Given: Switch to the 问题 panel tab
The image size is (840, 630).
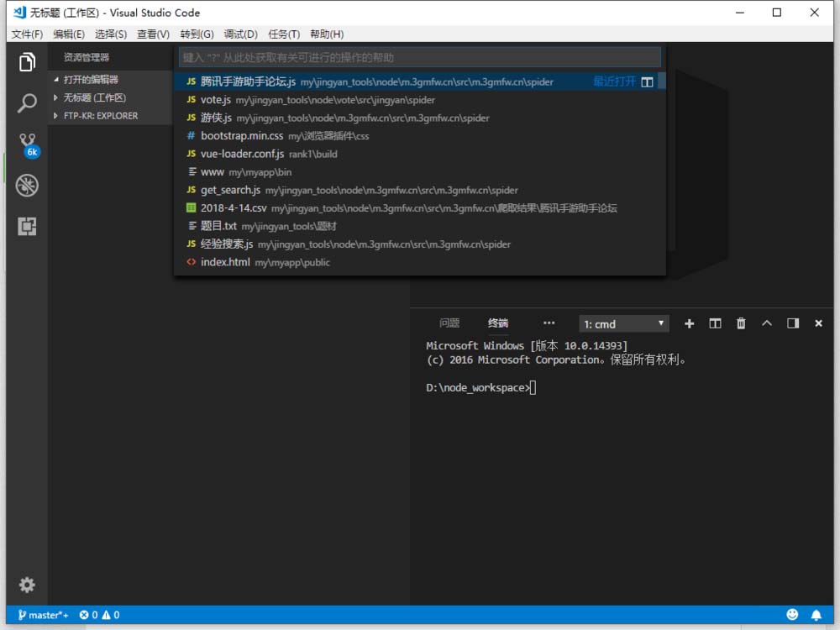Looking at the screenshot, I should coord(449,323).
